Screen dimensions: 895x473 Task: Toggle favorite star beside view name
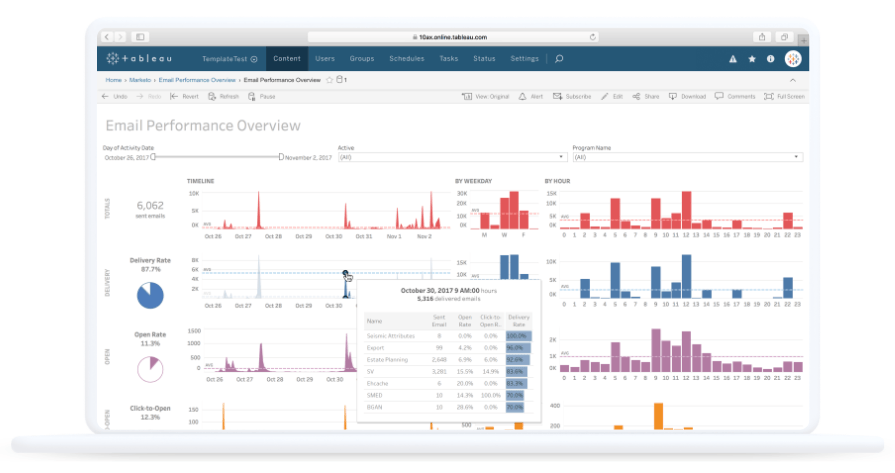(x=329, y=79)
